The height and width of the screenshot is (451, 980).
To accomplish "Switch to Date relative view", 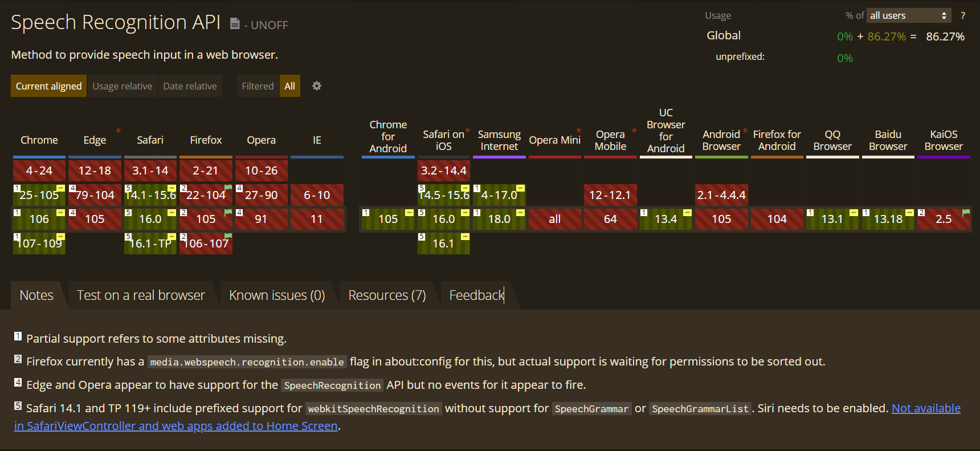I will [x=190, y=86].
